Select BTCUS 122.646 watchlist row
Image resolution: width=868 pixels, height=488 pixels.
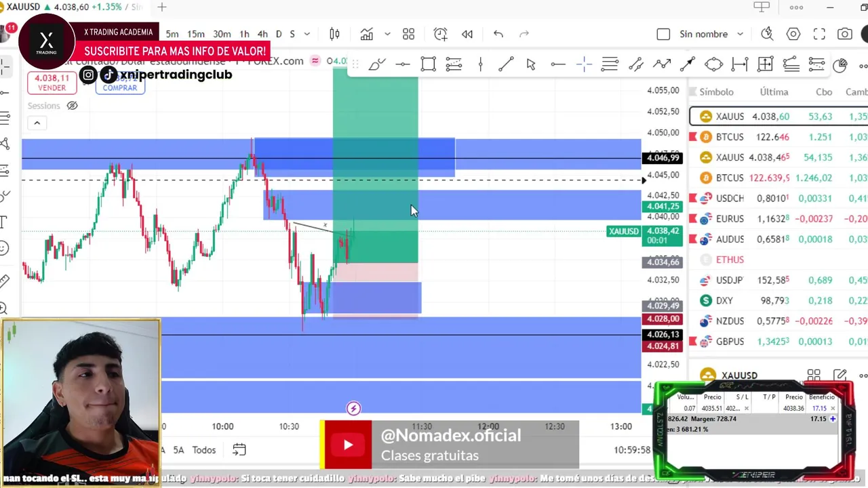click(x=778, y=137)
